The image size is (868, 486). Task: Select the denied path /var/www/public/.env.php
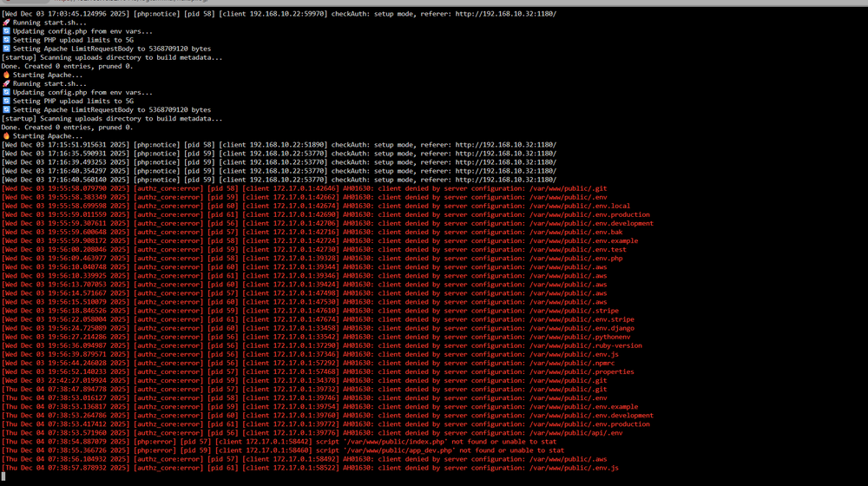point(575,258)
